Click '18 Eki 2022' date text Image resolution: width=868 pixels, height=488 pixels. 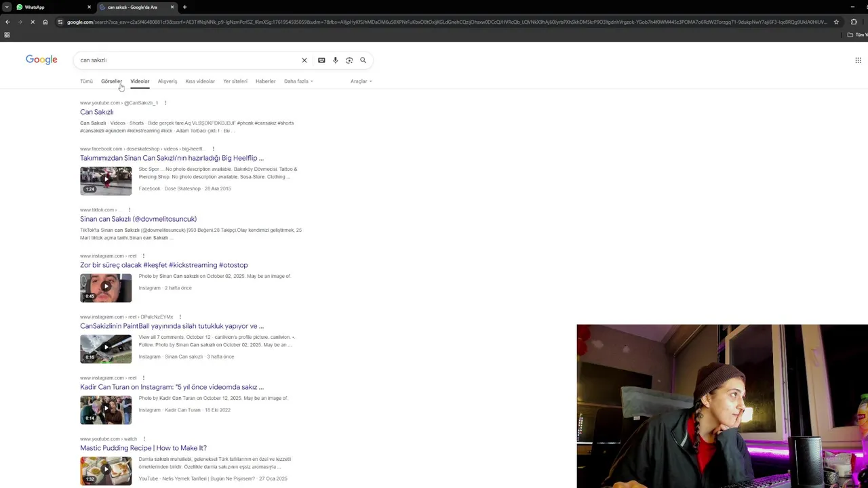click(x=218, y=410)
